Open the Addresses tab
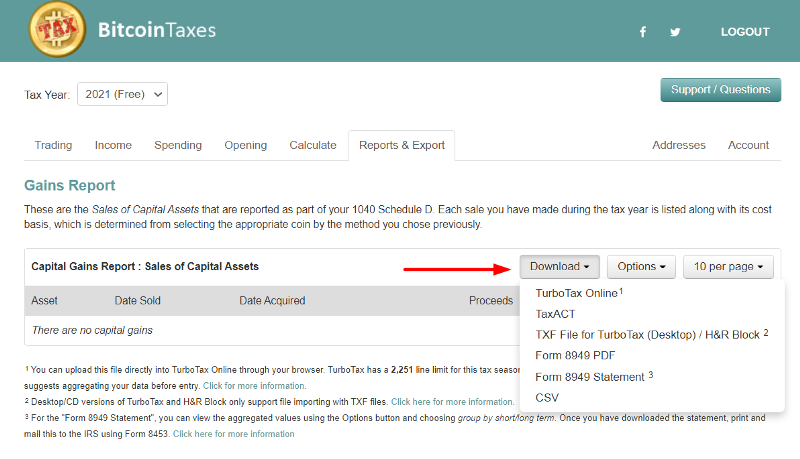Screen dimensions: 800x459 [679, 145]
